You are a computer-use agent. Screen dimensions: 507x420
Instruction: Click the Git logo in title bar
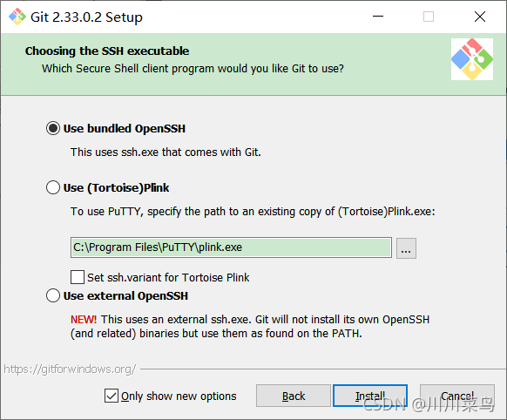tap(17, 17)
